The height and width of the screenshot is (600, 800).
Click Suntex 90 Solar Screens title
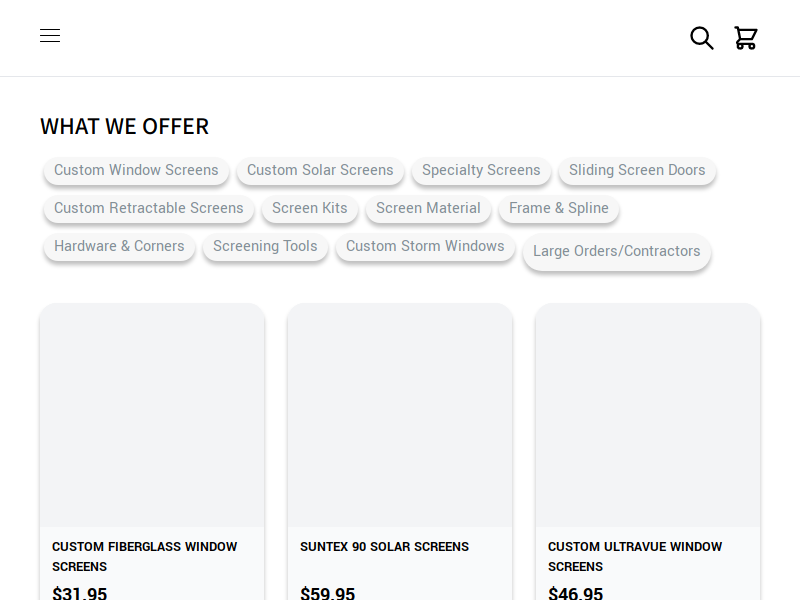coord(384,546)
